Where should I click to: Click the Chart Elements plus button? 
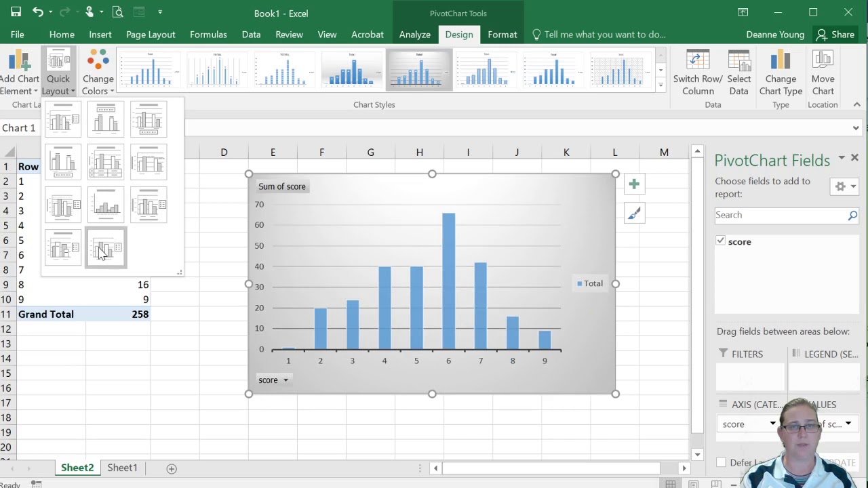[x=634, y=184]
